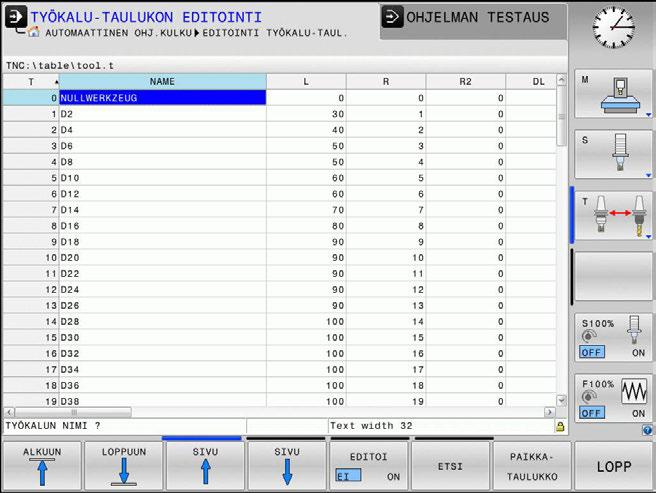Viewport: 656px width, 493px height.
Task: Click the horizontal scrollbar left arrow
Action: [9, 412]
